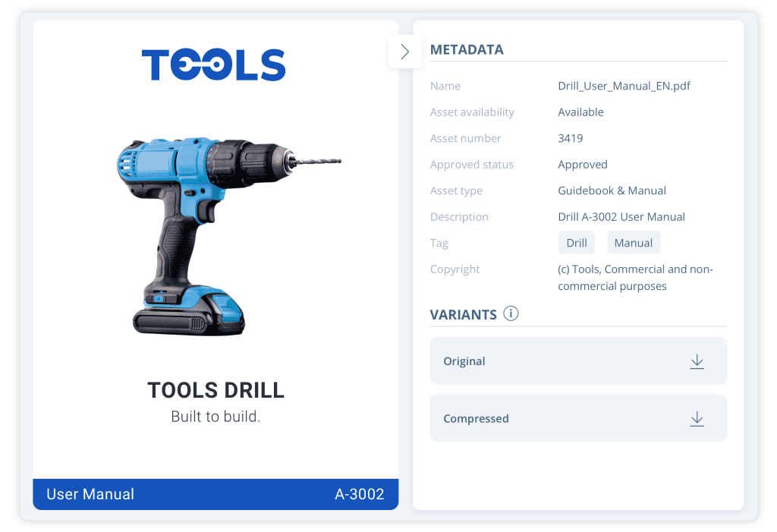Click the asset number 3419
Screen dimensions: 777x532
[570, 138]
